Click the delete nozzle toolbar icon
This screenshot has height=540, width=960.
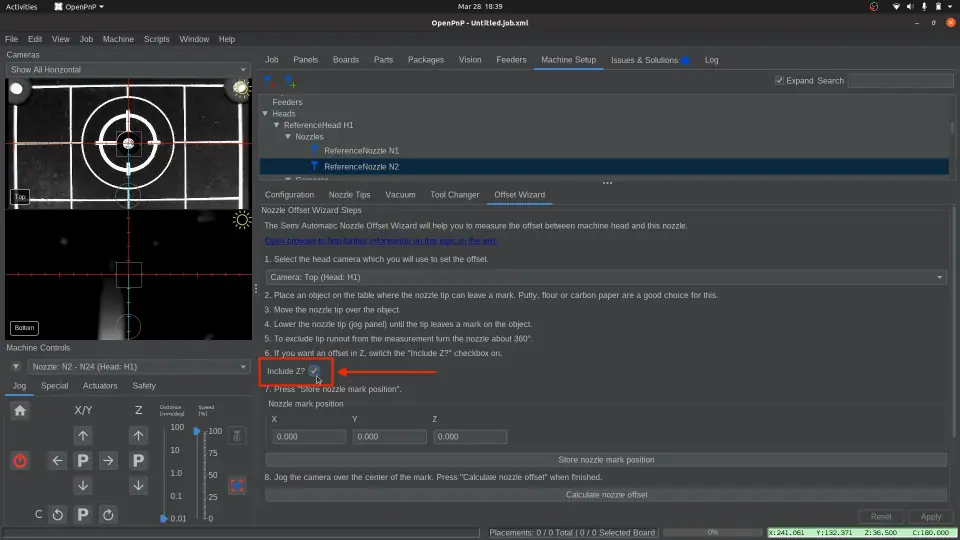tap(268, 81)
